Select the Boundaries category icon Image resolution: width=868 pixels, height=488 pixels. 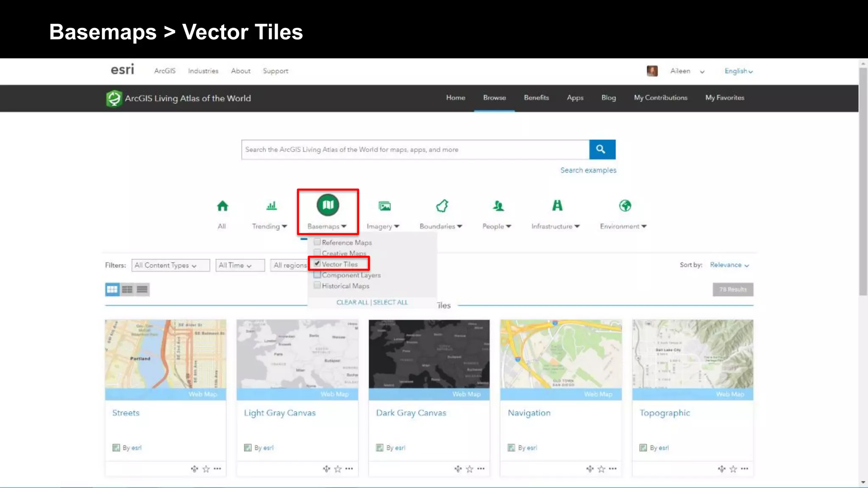click(x=442, y=206)
